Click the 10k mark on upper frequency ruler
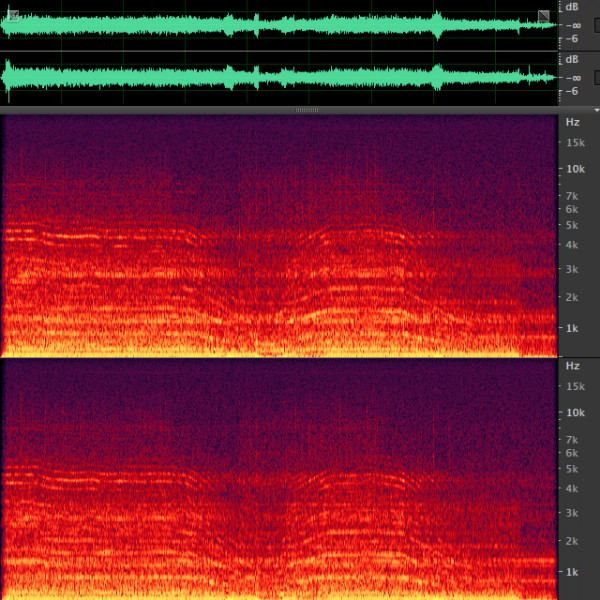This screenshot has width=600, height=600. point(574,169)
